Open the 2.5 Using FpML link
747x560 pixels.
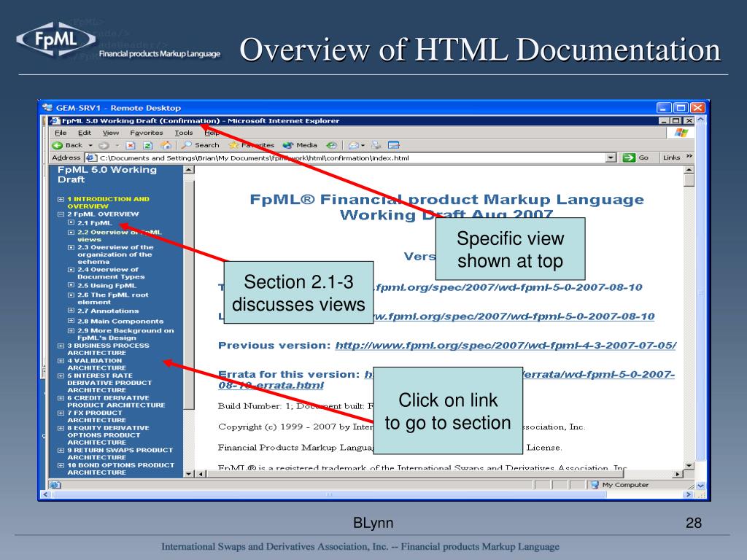107,286
